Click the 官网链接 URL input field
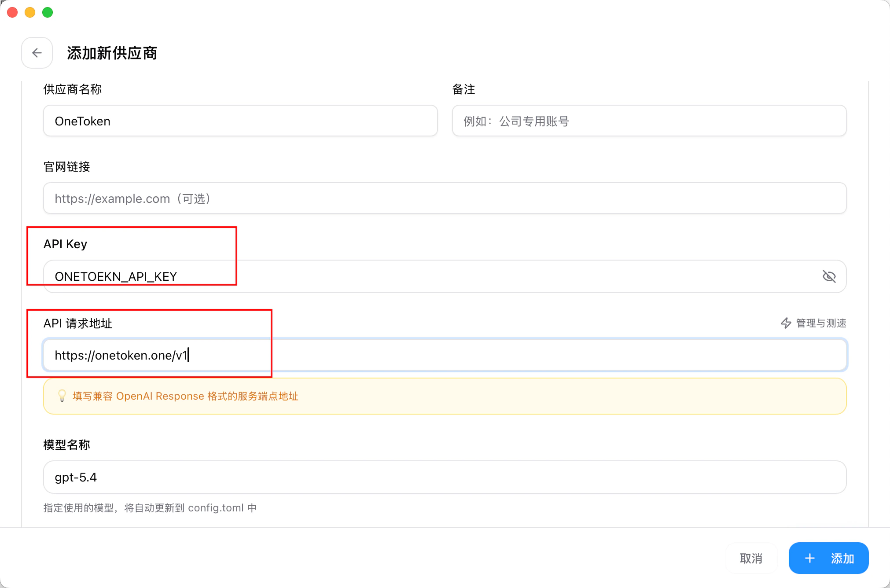 click(x=445, y=198)
